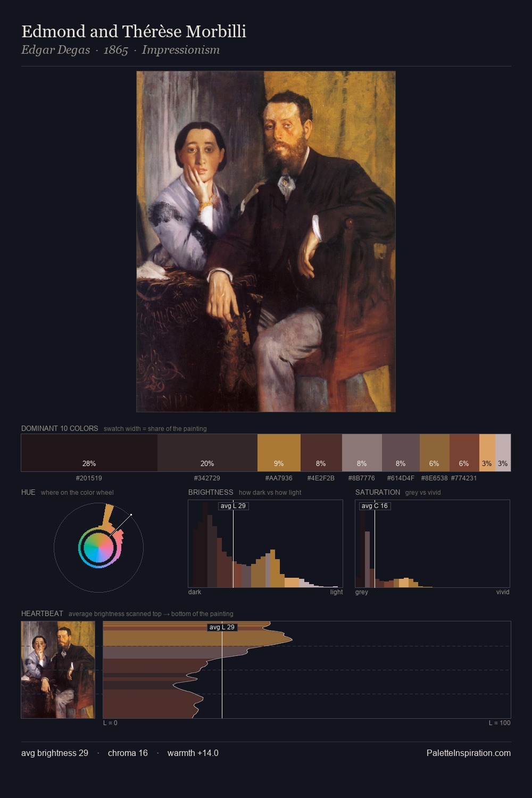Image resolution: width=532 pixels, height=798 pixels.
Task: Click the small painting thumbnail beside Heartbeat chart
Action: tap(58, 670)
